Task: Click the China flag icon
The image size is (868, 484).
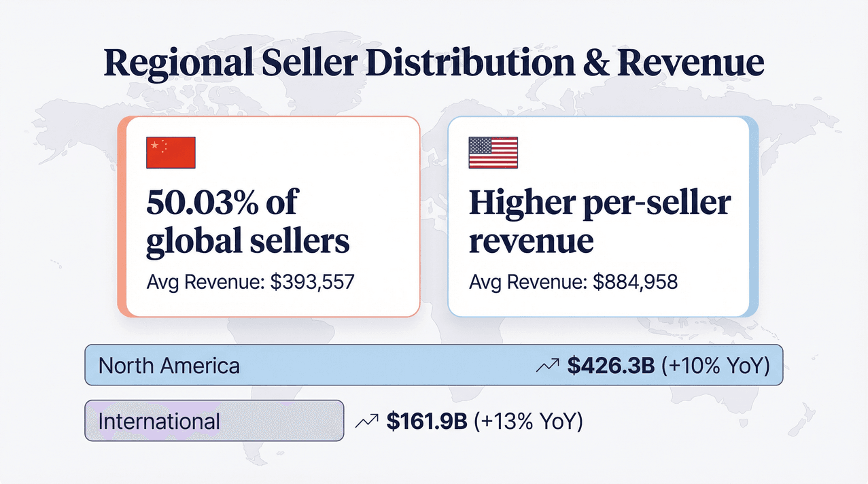Action: pos(171,153)
